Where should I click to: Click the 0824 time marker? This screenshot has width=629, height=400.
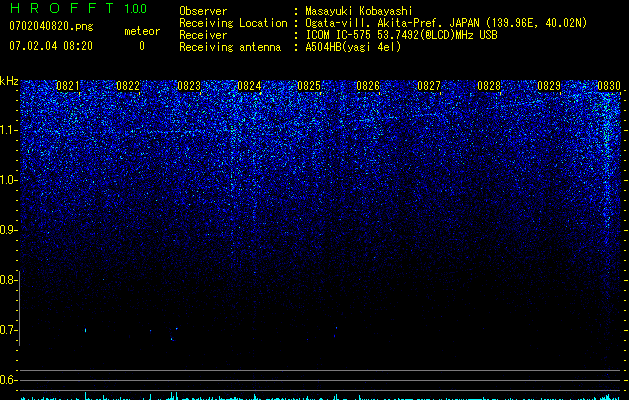tap(249, 86)
